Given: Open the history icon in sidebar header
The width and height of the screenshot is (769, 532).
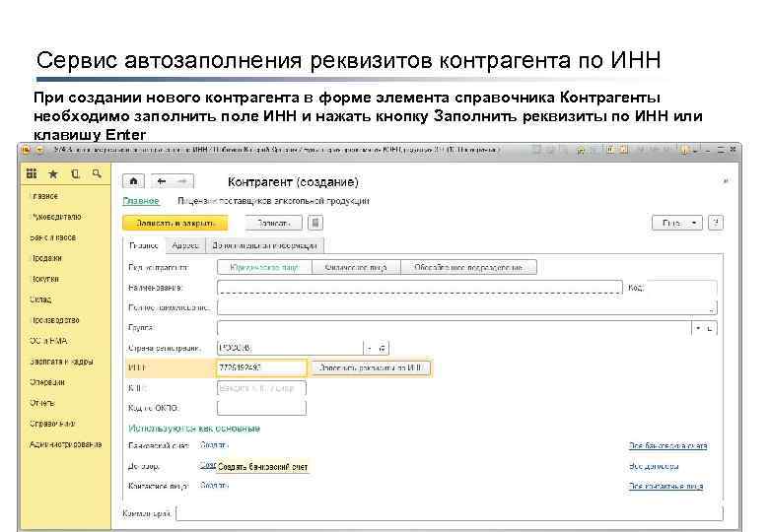Looking at the screenshot, I should point(75,174).
